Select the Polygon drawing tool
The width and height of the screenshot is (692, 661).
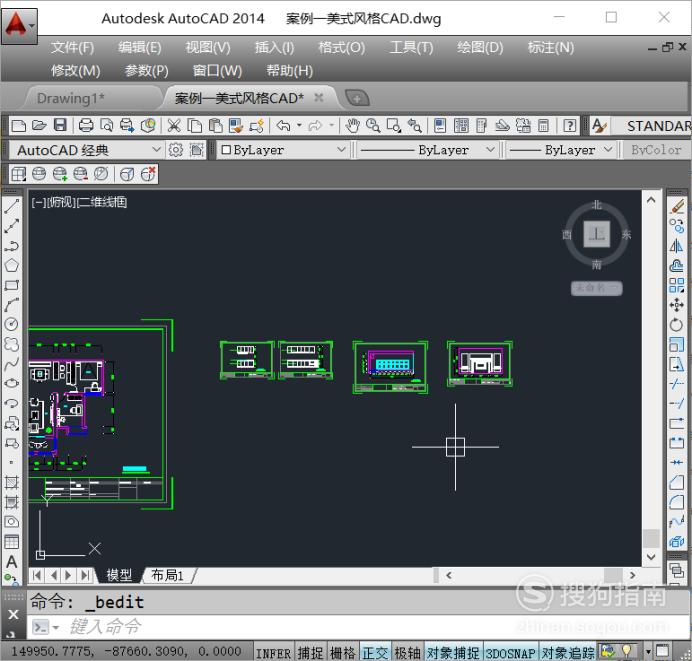click(12, 266)
